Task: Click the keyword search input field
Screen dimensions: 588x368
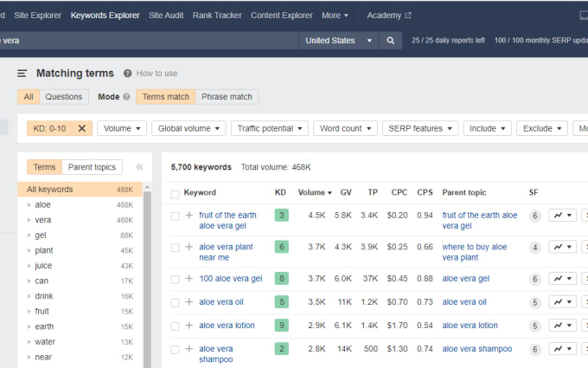Action: click(150, 41)
